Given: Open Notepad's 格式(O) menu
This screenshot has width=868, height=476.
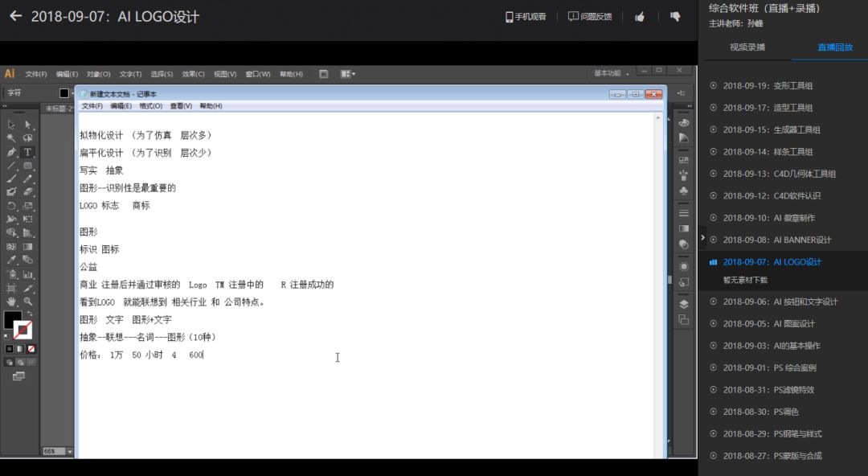Looking at the screenshot, I should coord(150,106).
